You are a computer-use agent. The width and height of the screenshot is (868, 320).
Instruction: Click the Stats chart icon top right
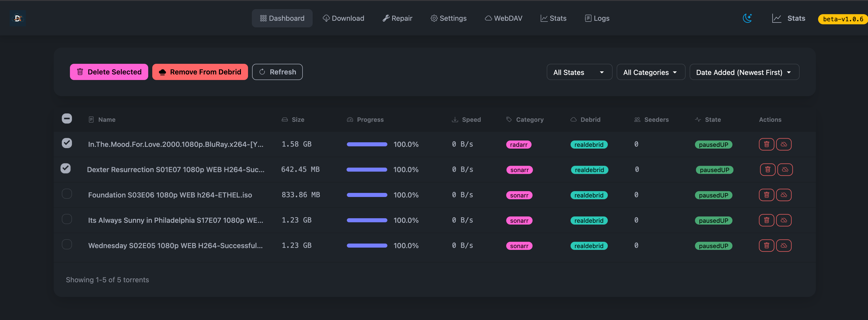pyautogui.click(x=777, y=18)
